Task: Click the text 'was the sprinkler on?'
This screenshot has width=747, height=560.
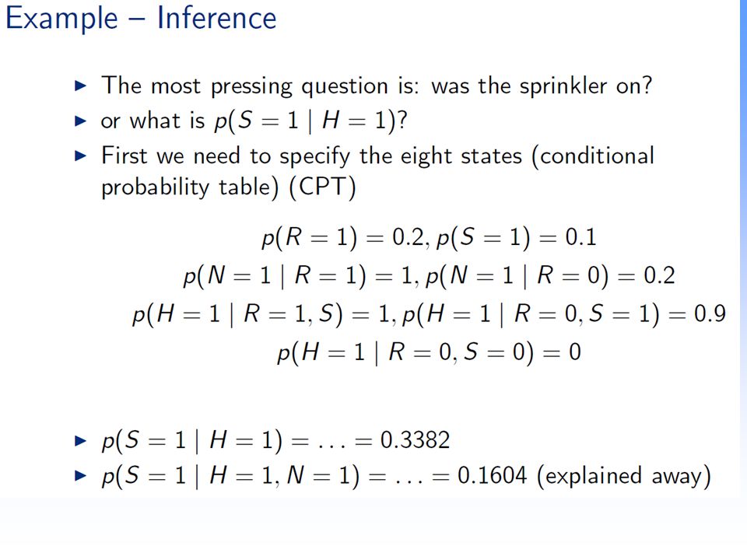Action: tap(542, 86)
